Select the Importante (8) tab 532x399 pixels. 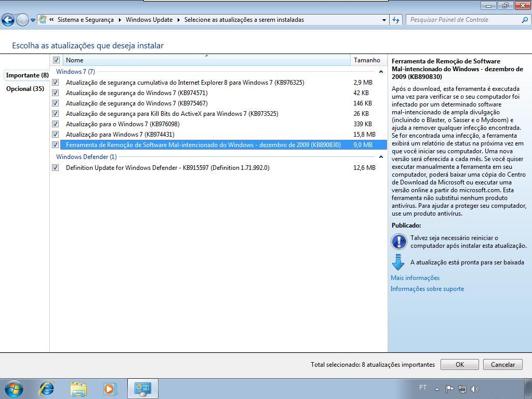(x=27, y=75)
